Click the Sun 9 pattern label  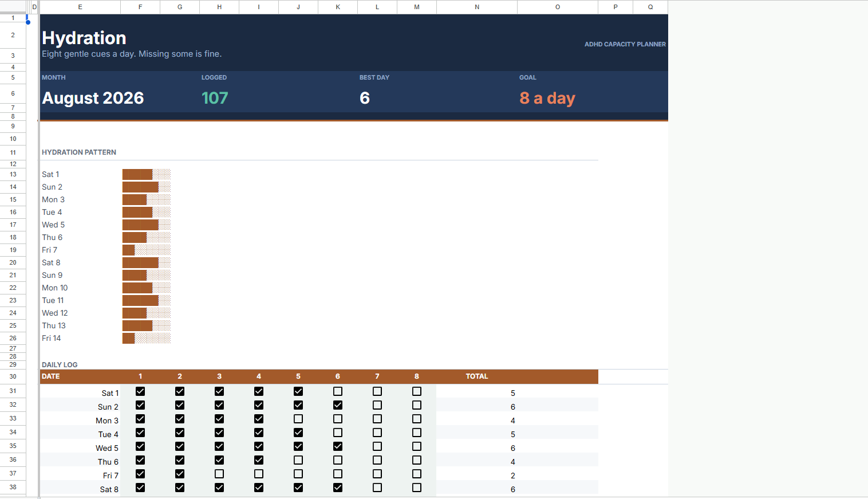[52, 275]
